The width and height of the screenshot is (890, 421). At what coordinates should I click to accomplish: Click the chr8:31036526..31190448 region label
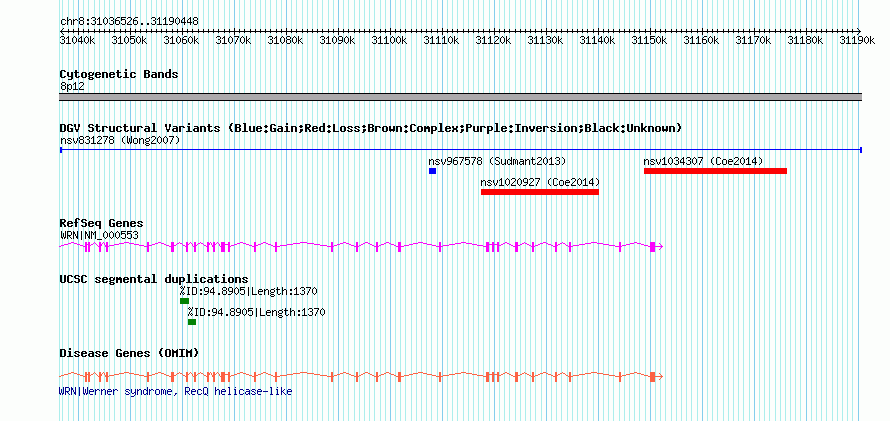pos(129,22)
